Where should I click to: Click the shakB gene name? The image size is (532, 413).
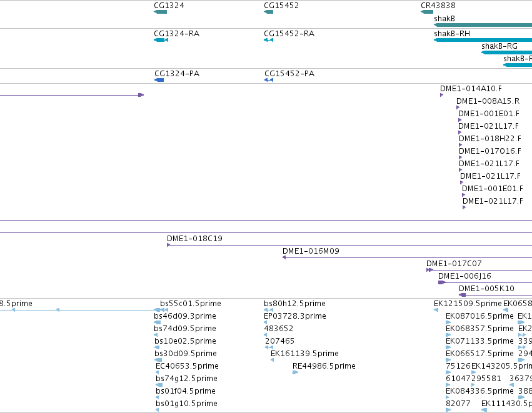444,19
